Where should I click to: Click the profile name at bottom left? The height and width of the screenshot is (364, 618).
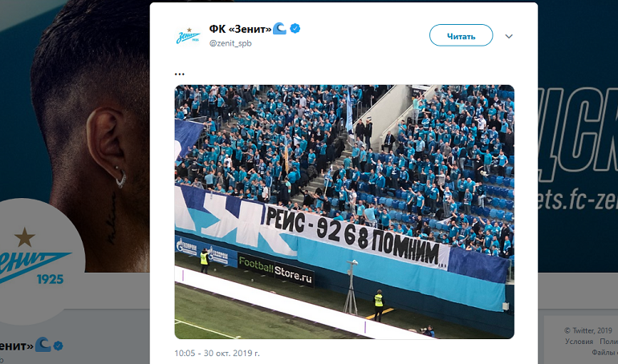pos(17,346)
